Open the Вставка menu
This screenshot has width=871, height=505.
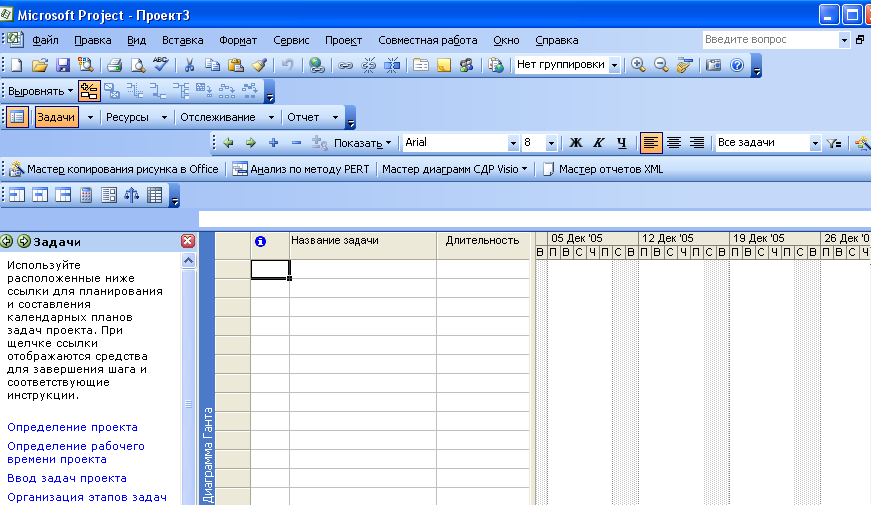182,40
